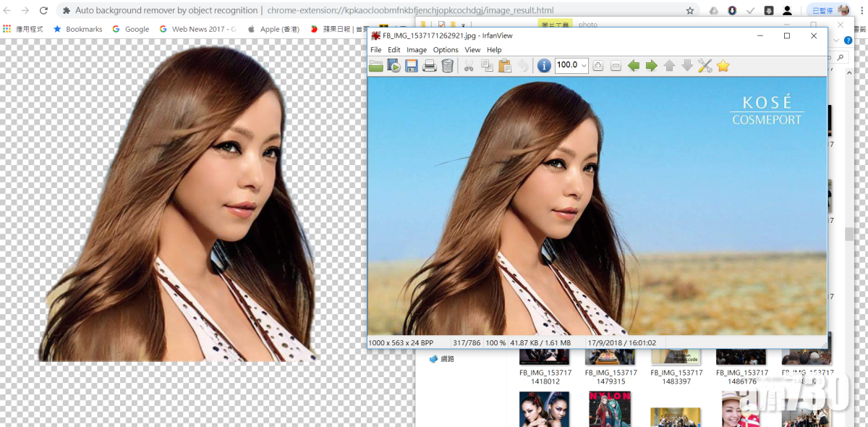Click the Print icon in IrfanView toolbar

[x=430, y=66]
